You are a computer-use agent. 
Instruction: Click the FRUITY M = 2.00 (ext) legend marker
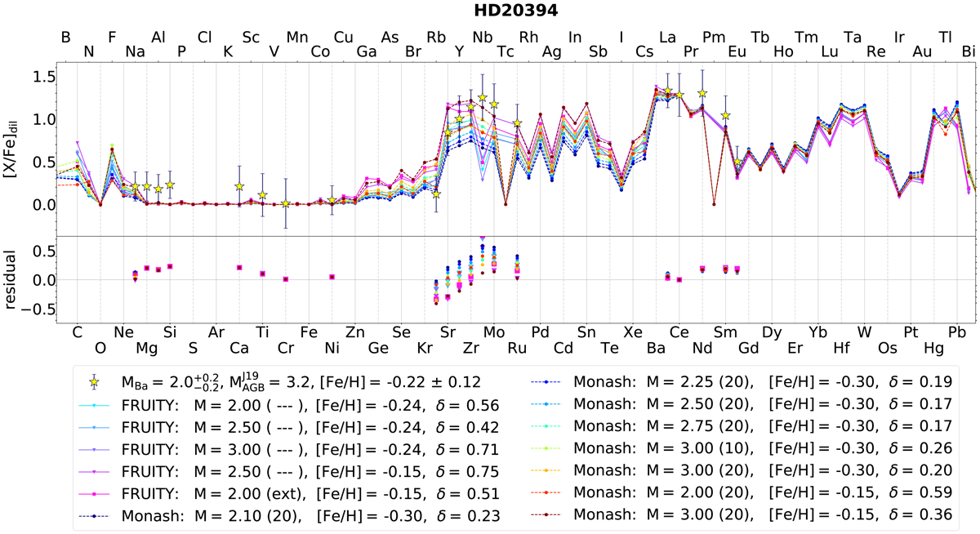point(96,492)
